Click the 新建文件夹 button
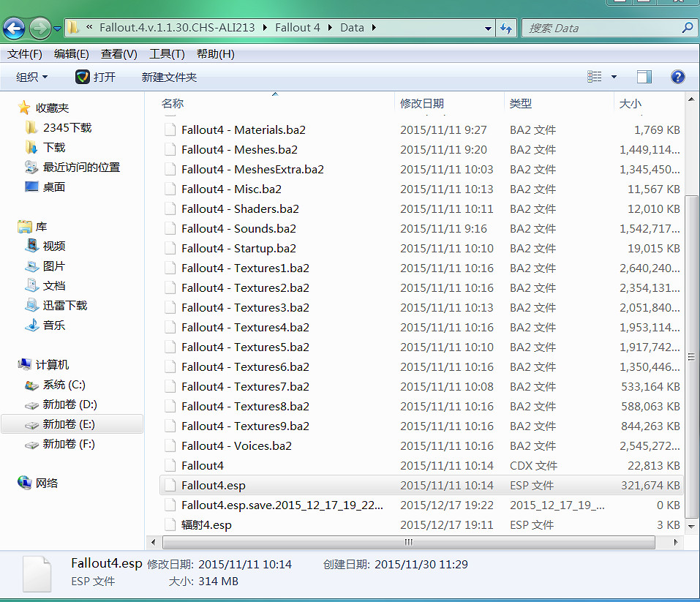Viewport: 700px width, 602px height. (x=169, y=77)
